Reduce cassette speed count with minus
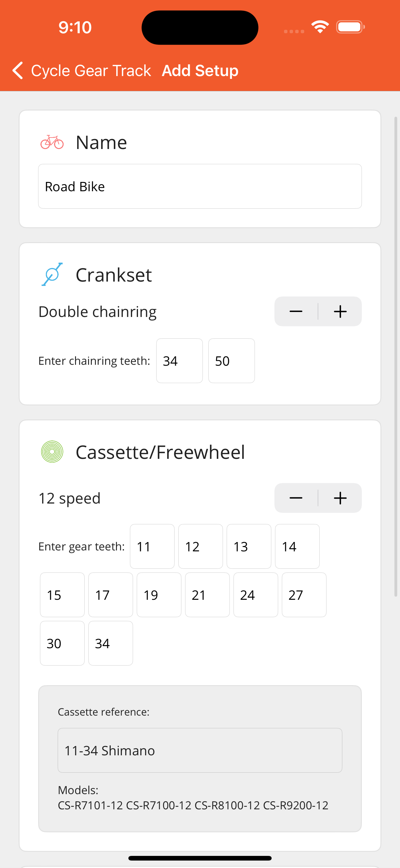 [x=296, y=498]
